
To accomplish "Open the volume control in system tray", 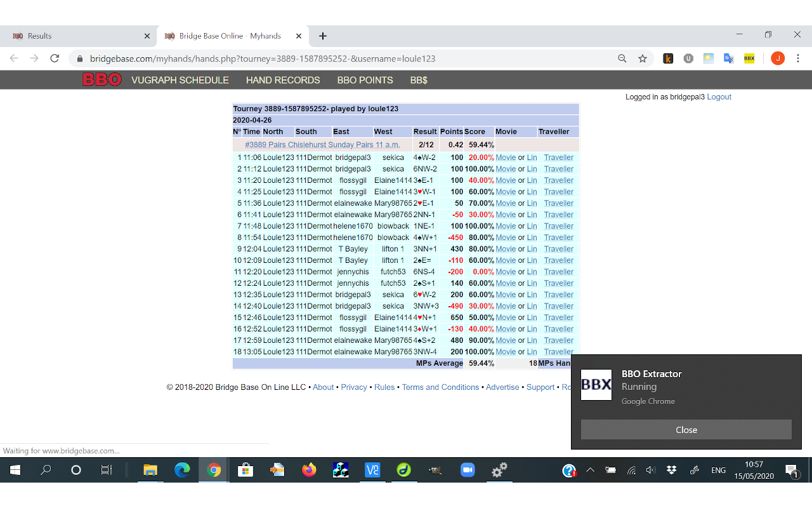I will tap(650, 470).
